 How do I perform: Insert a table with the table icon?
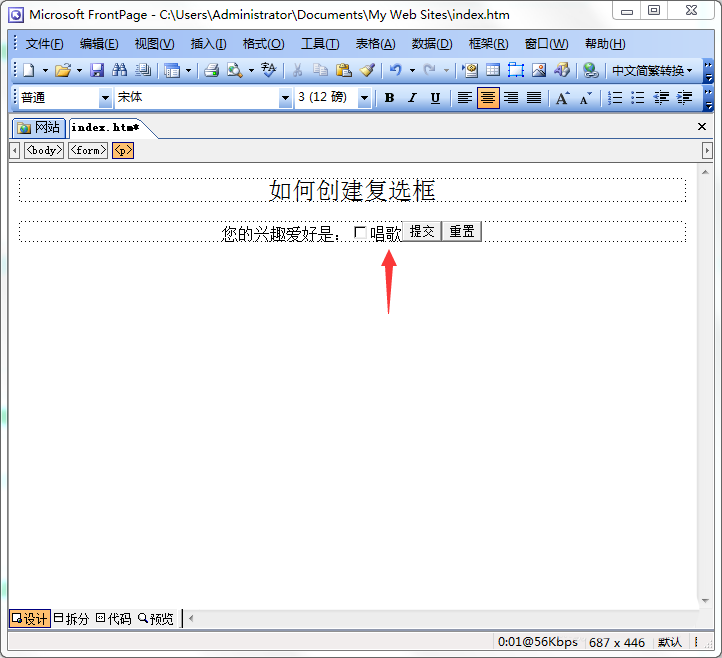click(493, 70)
